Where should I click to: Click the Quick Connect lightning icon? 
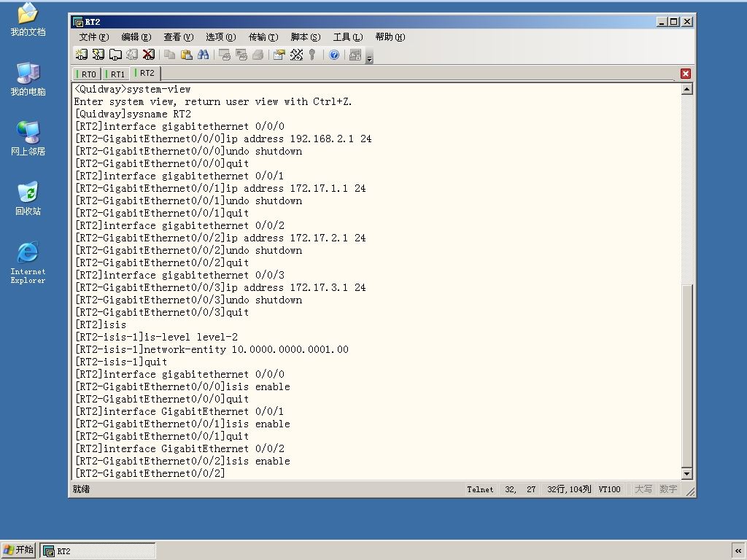point(98,55)
